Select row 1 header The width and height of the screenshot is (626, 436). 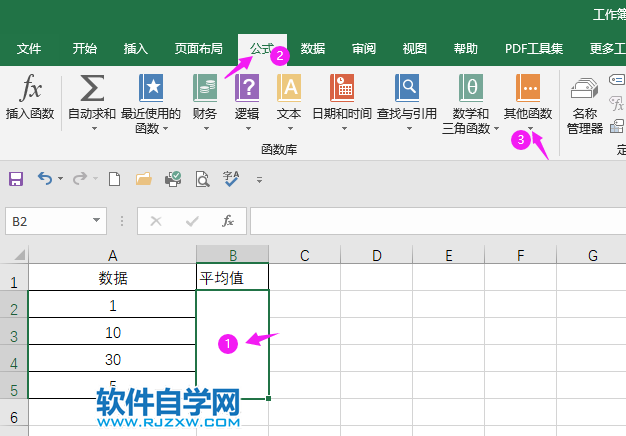point(14,277)
